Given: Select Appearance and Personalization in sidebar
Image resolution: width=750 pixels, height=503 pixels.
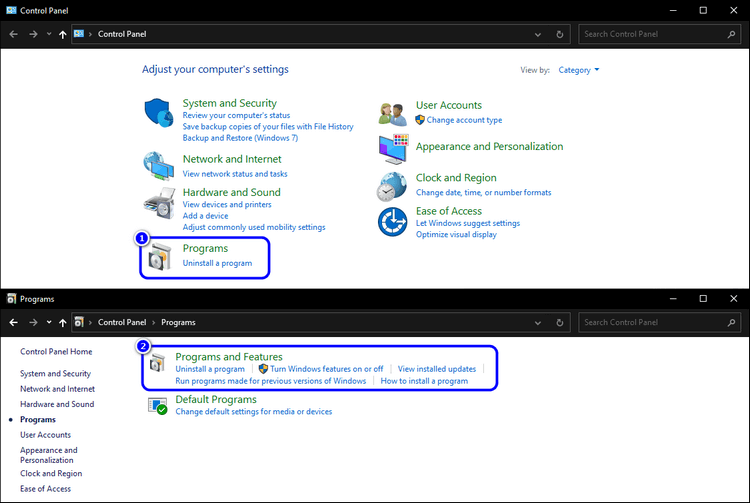Looking at the screenshot, I should (48, 455).
